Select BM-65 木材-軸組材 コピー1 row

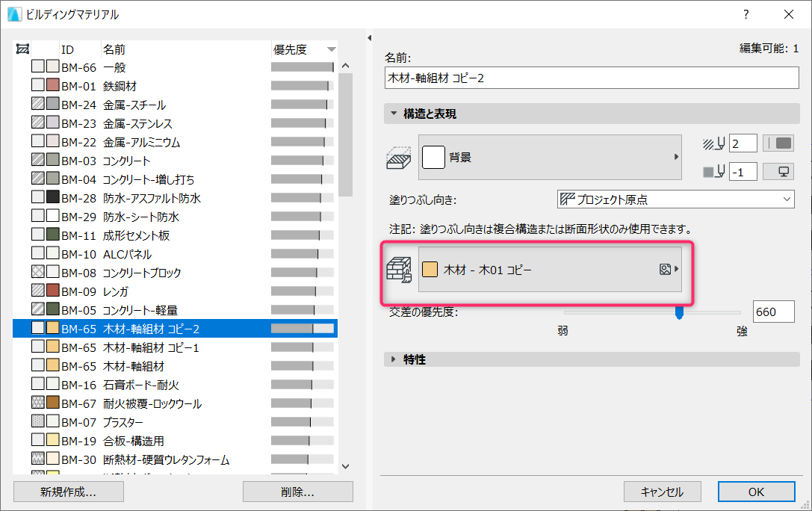tap(175, 347)
